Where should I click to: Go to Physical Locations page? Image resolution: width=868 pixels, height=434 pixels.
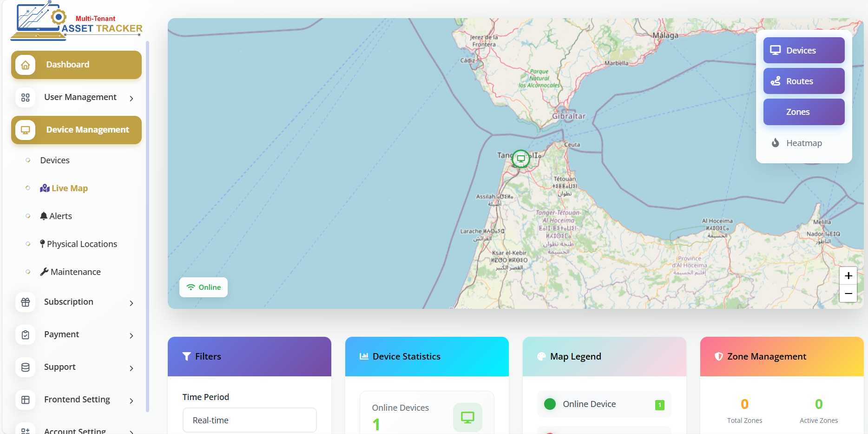point(82,244)
